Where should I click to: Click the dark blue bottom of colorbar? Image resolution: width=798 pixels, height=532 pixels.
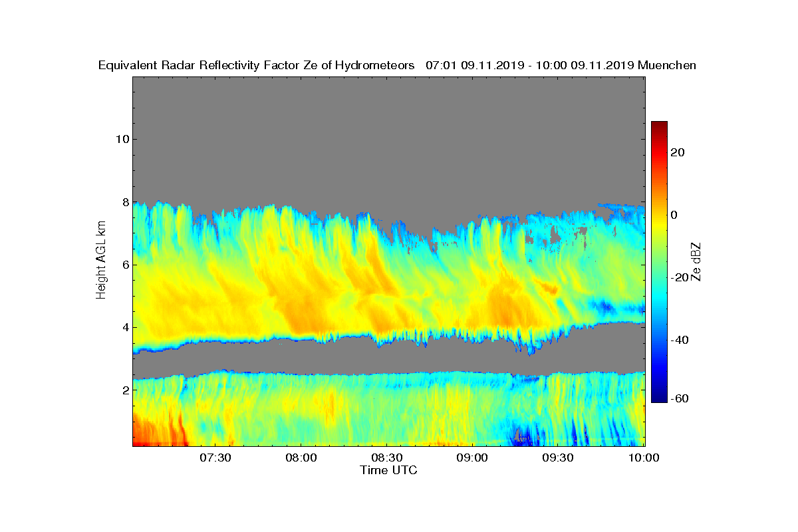pyautogui.click(x=659, y=398)
